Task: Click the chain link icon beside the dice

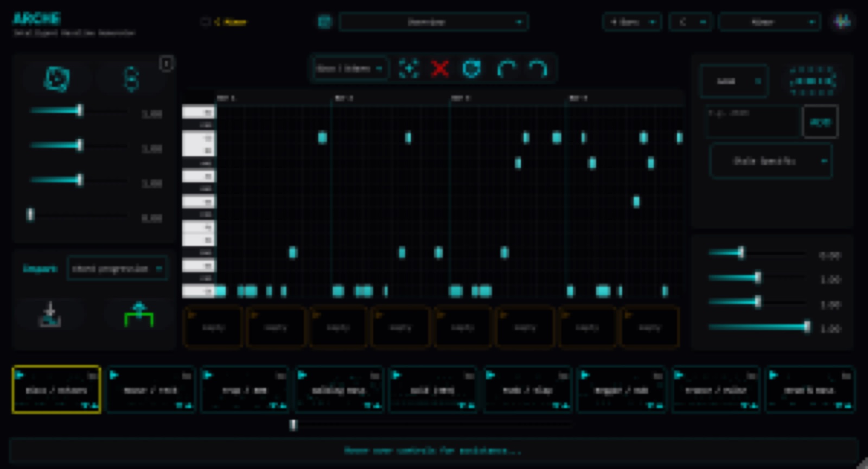Action: 131,79
